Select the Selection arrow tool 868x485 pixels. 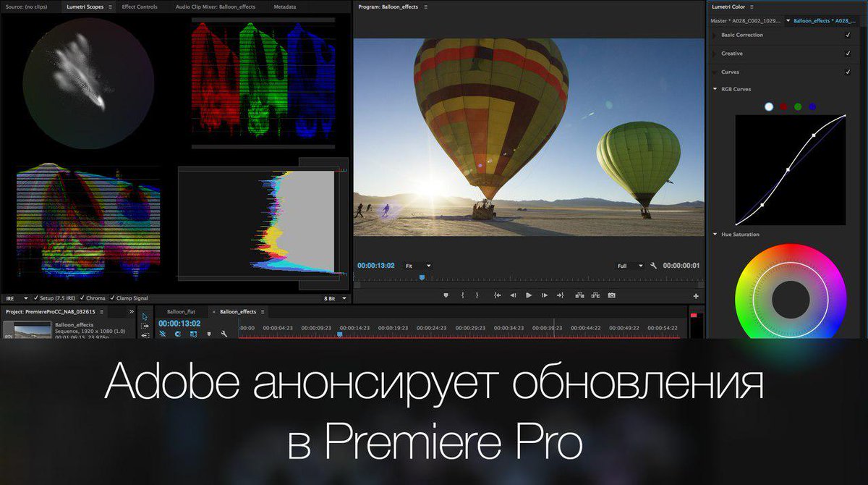point(145,316)
